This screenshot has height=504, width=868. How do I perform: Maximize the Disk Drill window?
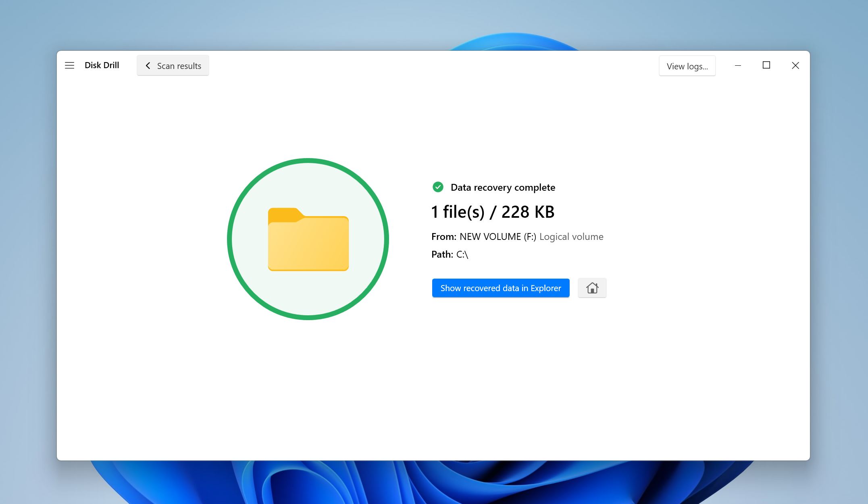tap(766, 65)
